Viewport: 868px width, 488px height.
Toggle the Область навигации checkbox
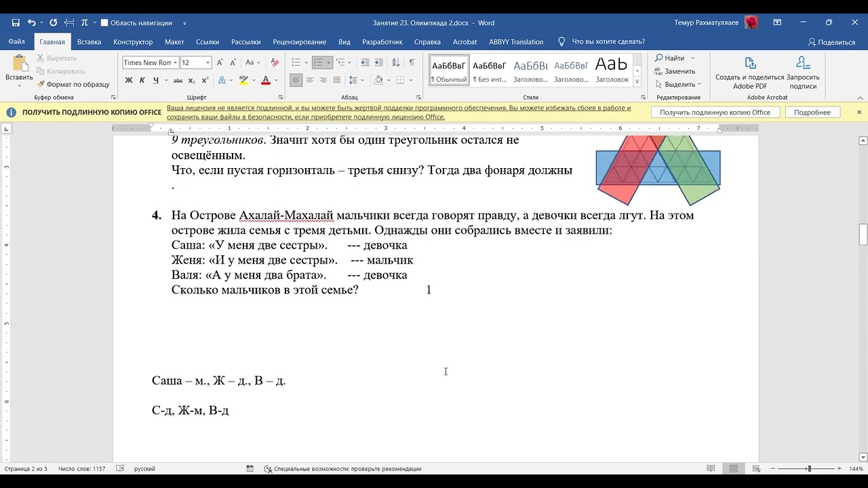coord(104,23)
